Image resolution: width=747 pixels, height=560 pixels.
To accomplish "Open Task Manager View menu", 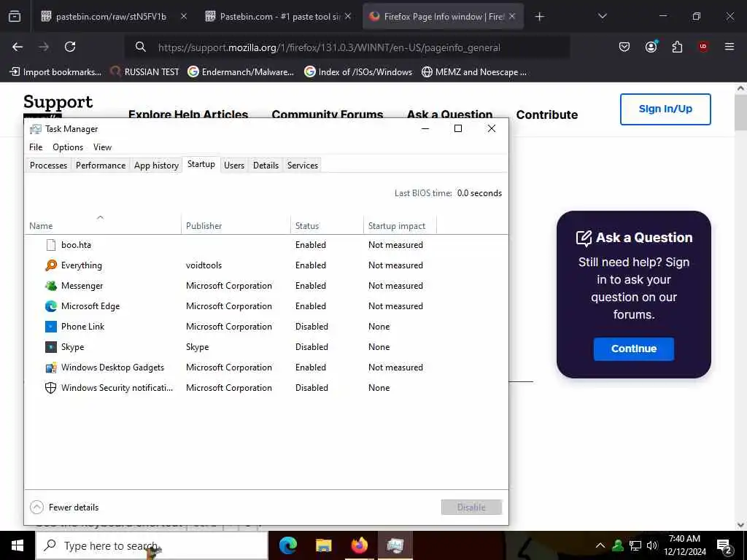I will 102,147.
